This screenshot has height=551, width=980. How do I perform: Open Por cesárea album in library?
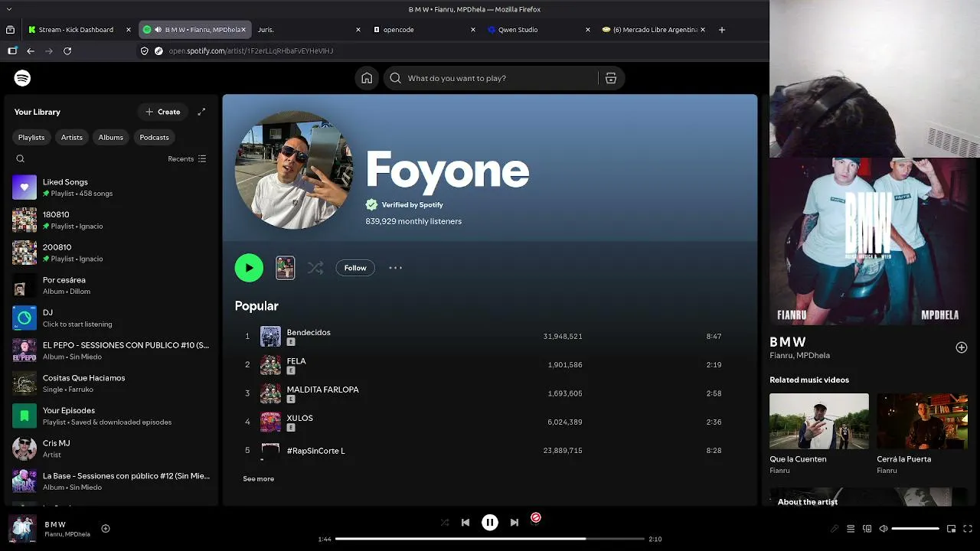click(x=111, y=285)
